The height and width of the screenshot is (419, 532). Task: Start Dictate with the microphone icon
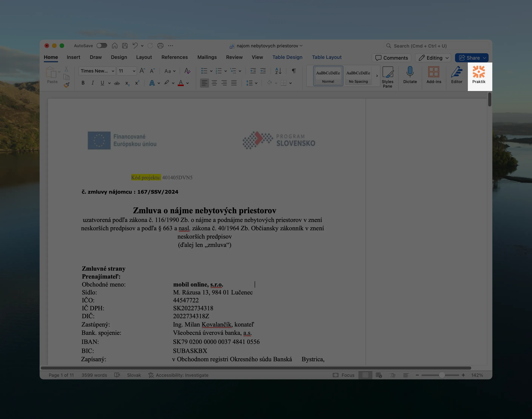(410, 75)
